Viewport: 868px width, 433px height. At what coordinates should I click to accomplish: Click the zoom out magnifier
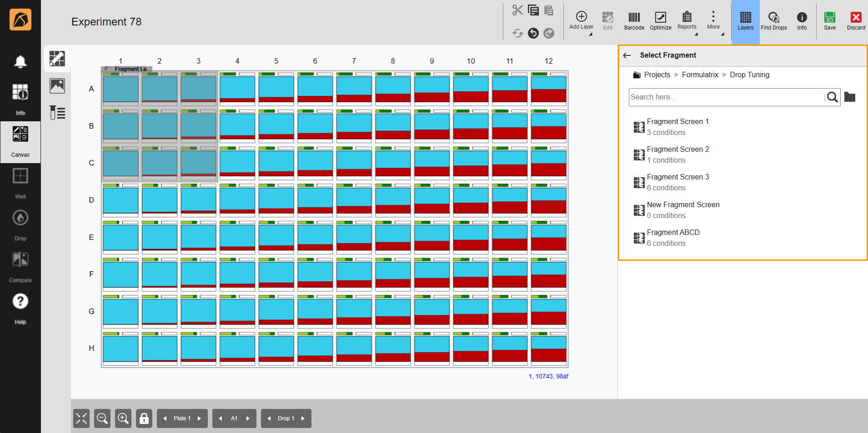[102, 418]
